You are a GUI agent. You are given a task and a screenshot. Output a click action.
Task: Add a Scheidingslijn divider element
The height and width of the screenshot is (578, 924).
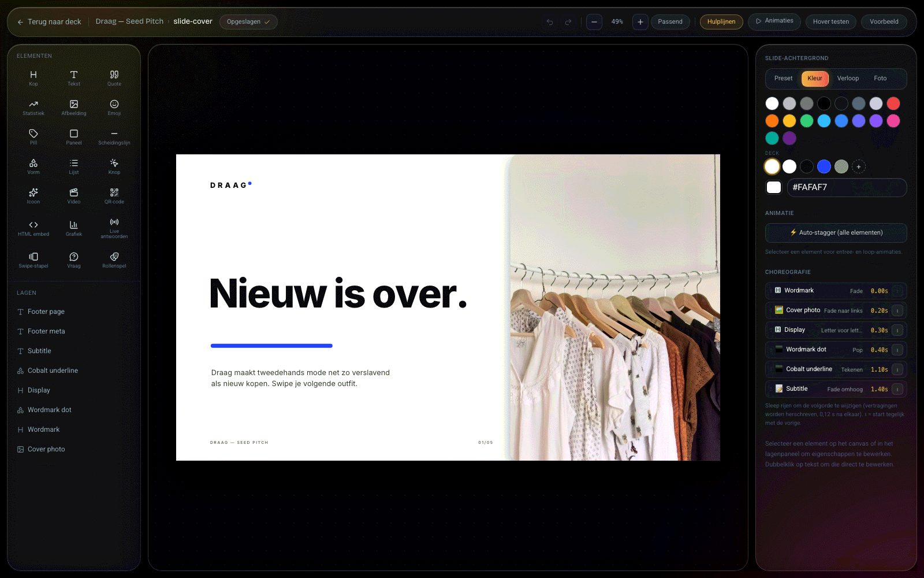point(114,137)
